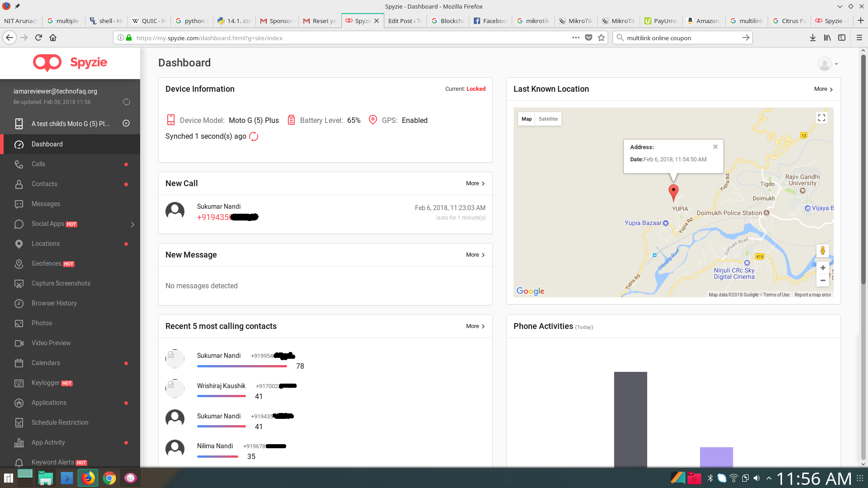The image size is (868, 488).
Task: Select the Map view type button
Action: coord(526,119)
